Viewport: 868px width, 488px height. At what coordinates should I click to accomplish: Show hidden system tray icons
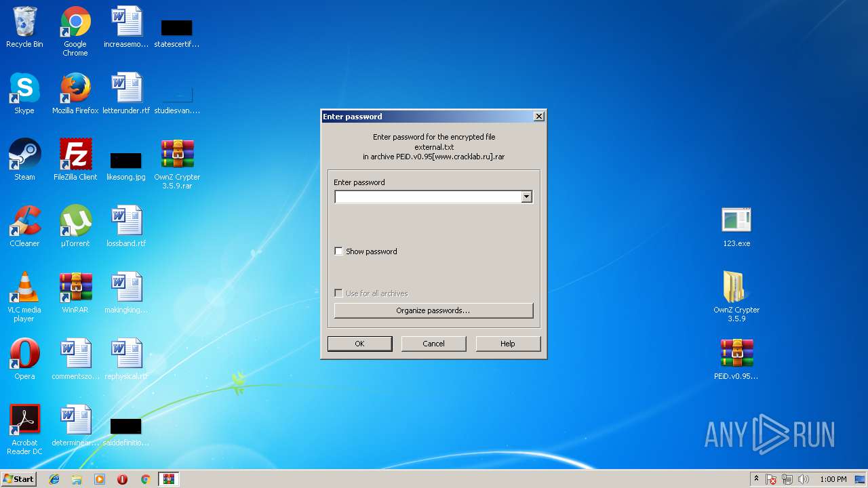[x=756, y=479]
